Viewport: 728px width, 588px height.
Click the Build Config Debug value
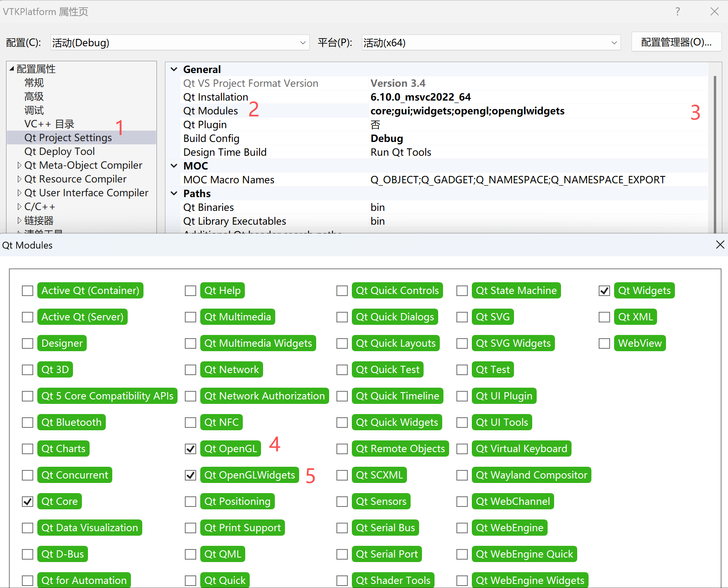tap(387, 139)
